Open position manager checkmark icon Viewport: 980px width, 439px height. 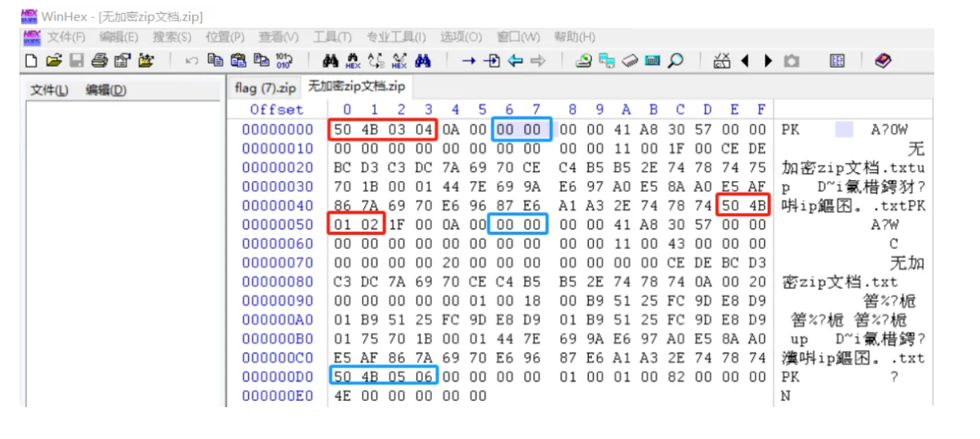tap(722, 61)
